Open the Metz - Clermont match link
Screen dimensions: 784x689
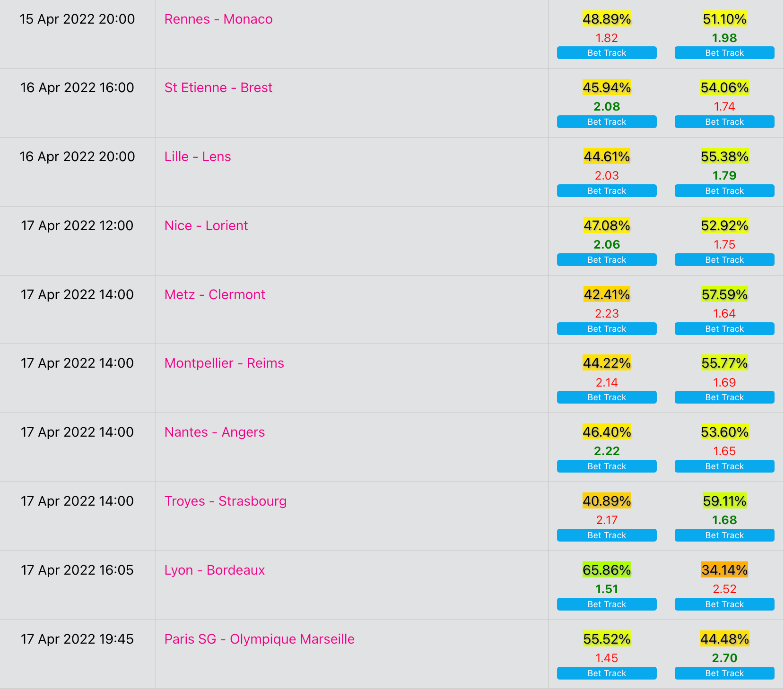pos(215,295)
